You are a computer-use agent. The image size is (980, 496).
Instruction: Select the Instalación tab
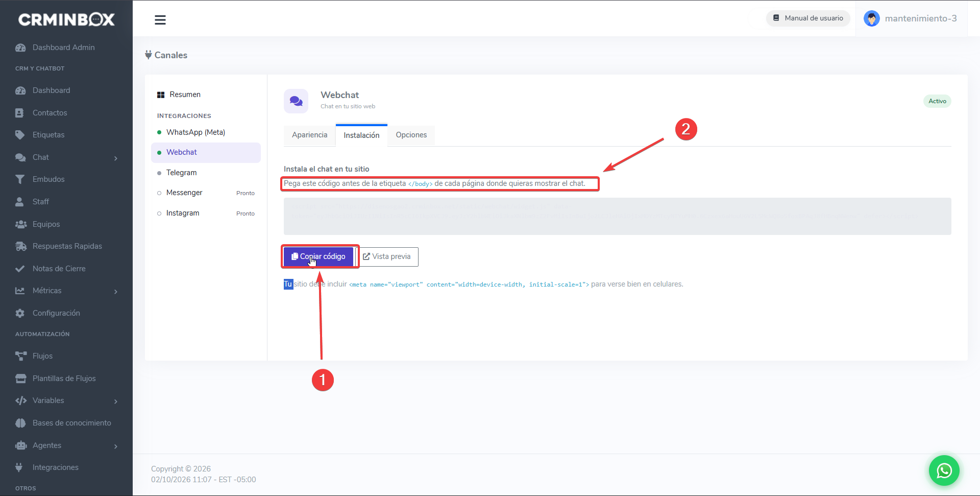click(361, 135)
